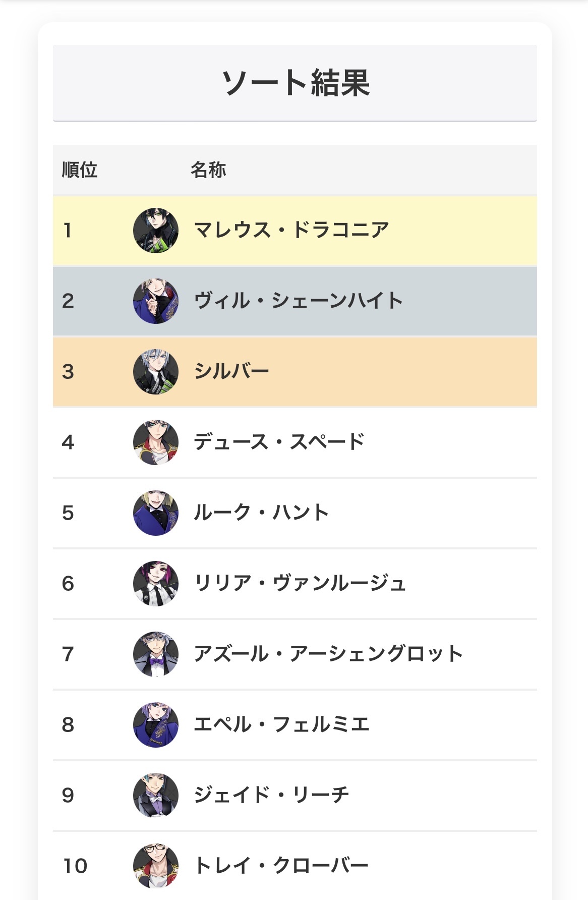Click the ソート結果 heading

click(x=296, y=83)
